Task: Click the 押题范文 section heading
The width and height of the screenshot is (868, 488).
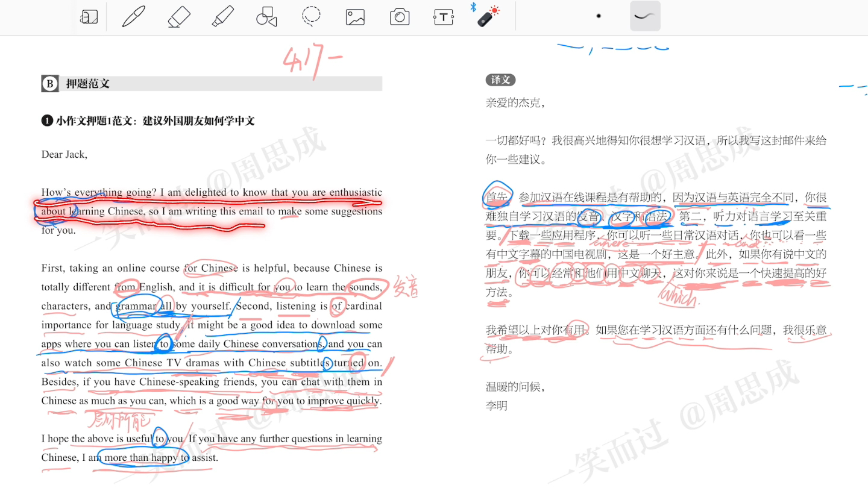Action: point(88,84)
